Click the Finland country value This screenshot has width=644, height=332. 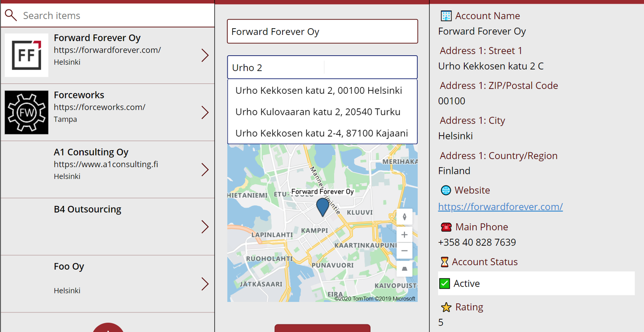(454, 171)
